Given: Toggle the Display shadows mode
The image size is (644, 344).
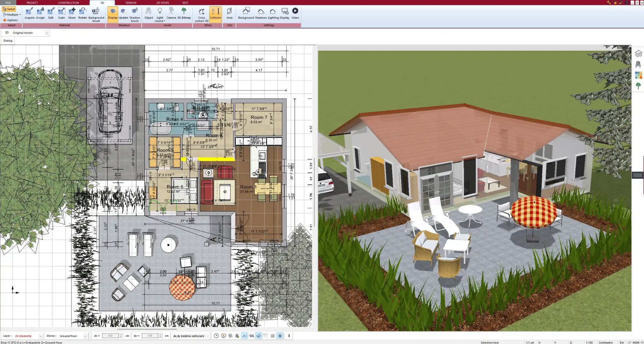Looking at the screenshot, I should [113, 13].
